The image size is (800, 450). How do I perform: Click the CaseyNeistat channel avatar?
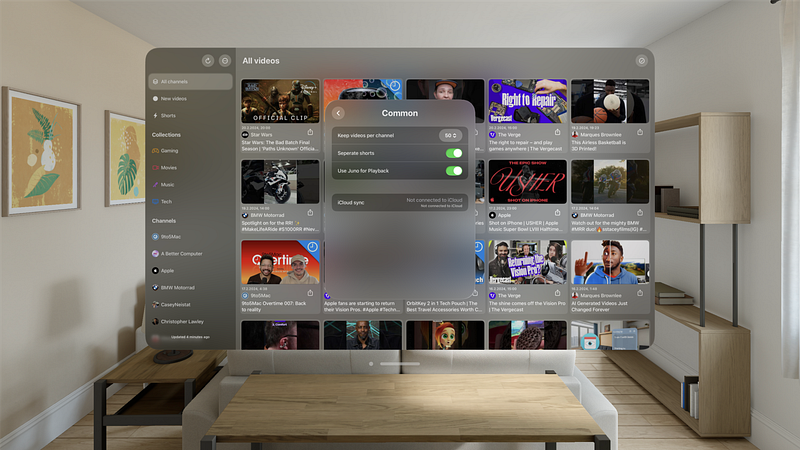155,305
